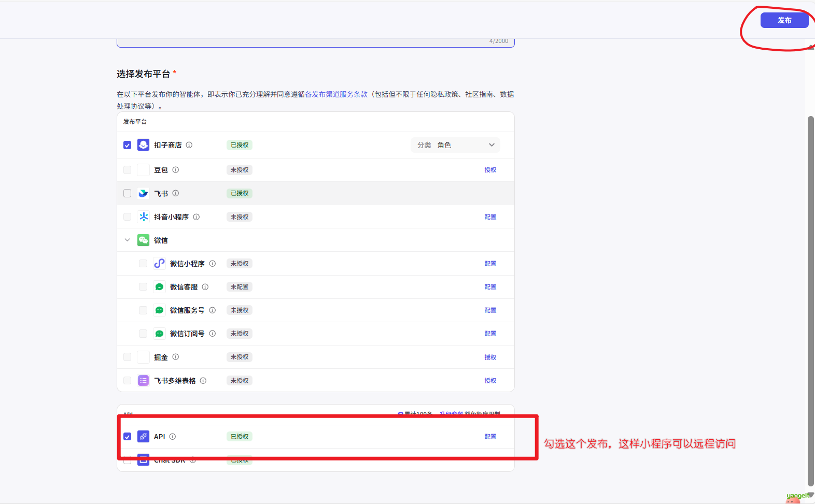The image size is (815, 504).
Task: Enable the 微信服务号 checkbox
Action: tap(143, 310)
